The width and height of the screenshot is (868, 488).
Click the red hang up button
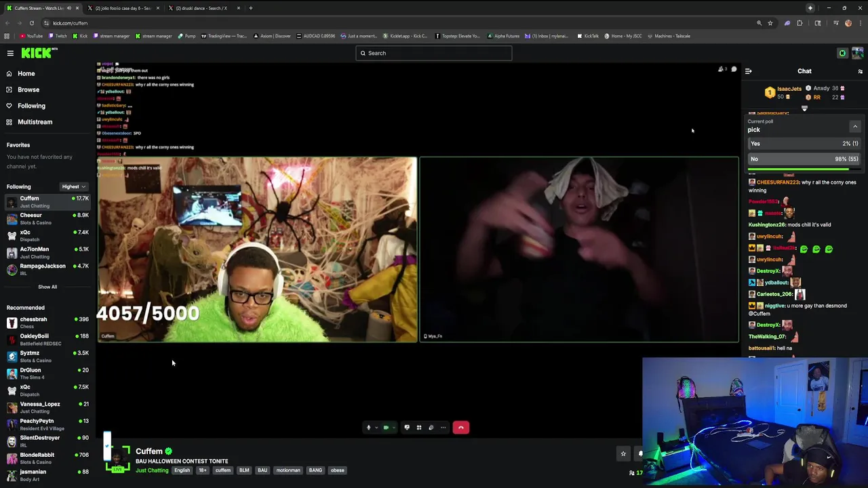(x=461, y=428)
